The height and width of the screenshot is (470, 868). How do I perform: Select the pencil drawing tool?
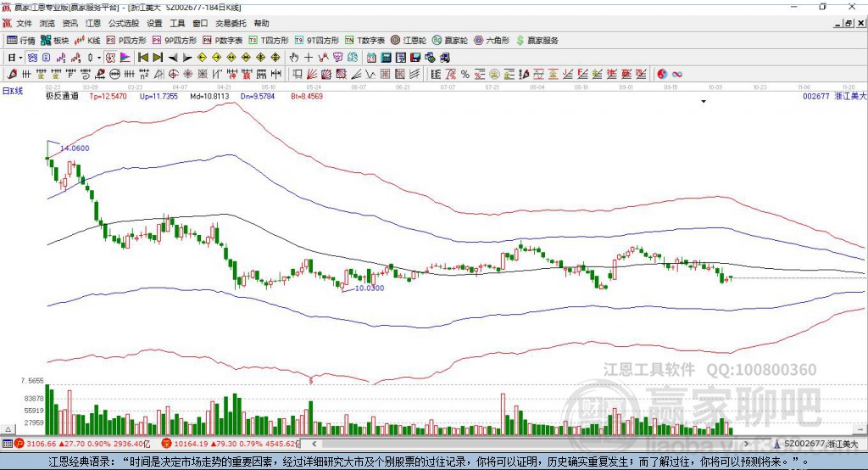(12, 75)
